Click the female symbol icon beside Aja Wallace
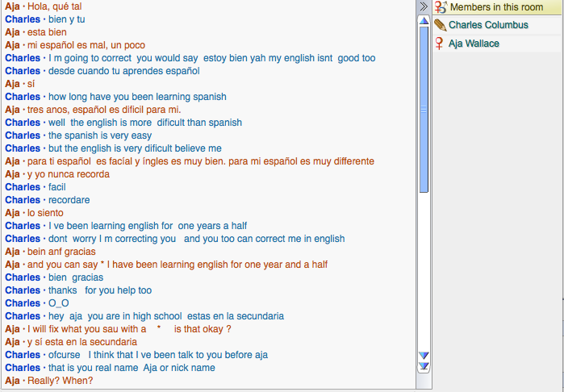This screenshot has height=392, width=564. point(440,44)
